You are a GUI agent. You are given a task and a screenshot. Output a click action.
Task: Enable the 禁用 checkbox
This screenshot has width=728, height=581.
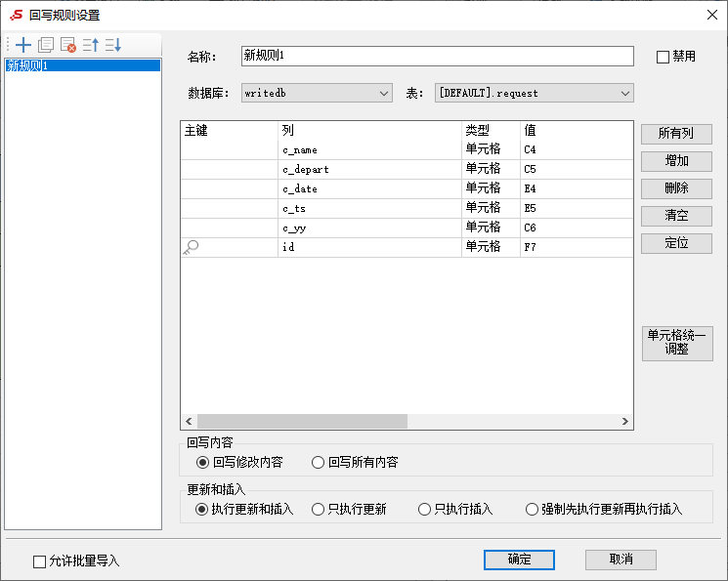(663, 57)
